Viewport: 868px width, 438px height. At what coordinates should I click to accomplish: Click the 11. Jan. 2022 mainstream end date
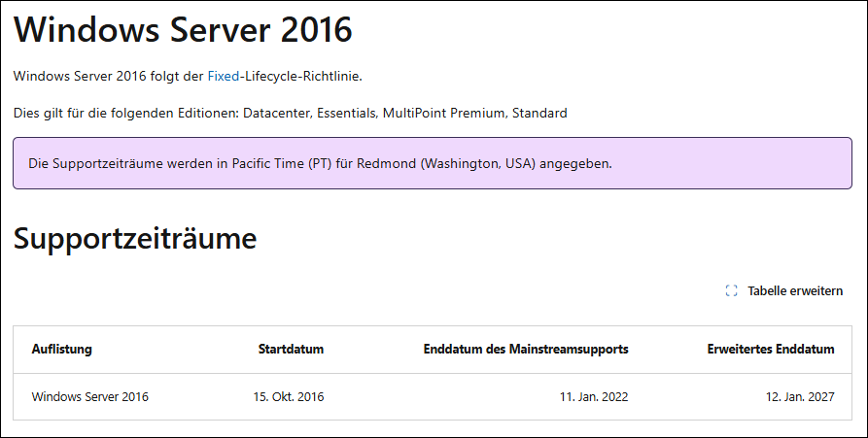pos(594,396)
